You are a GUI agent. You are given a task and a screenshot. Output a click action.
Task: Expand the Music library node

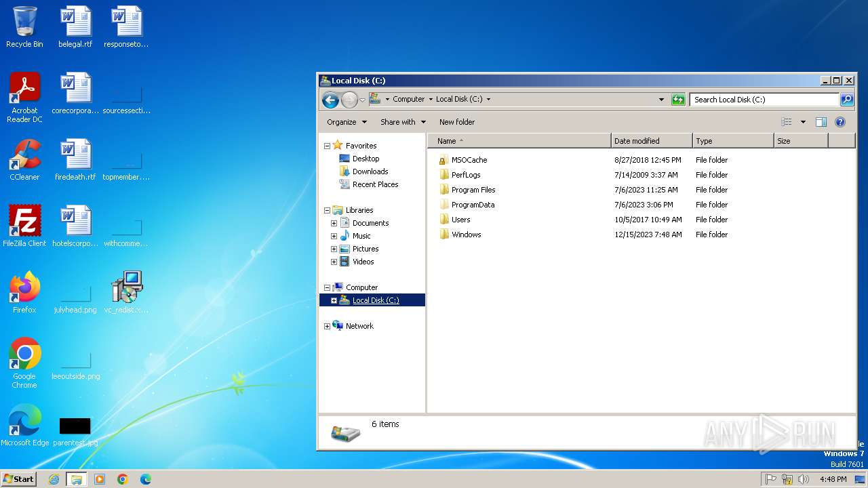point(334,236)
